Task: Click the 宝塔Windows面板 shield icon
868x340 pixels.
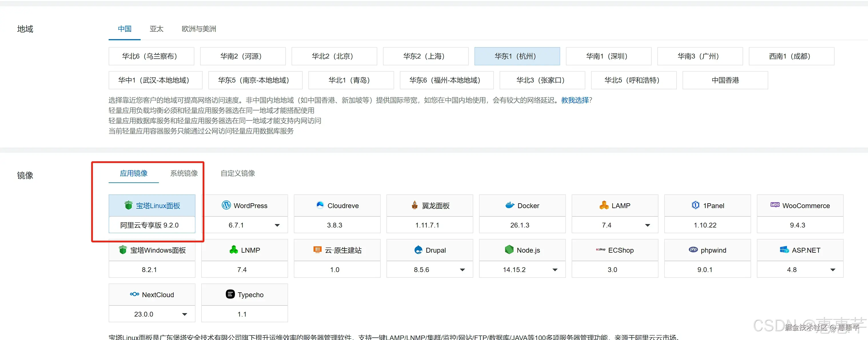Action: pyautogui.click(x=123, y=250)
